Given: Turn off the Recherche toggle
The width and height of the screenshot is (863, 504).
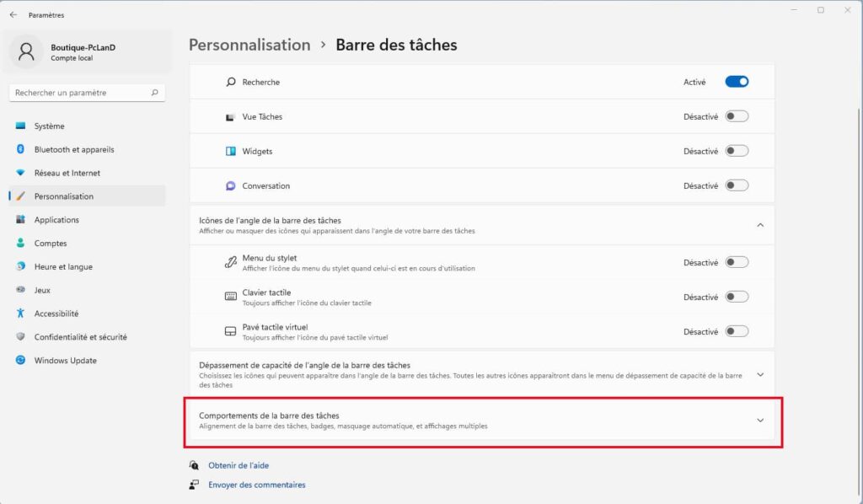Looking at the screenshot, I should point(737,82).
